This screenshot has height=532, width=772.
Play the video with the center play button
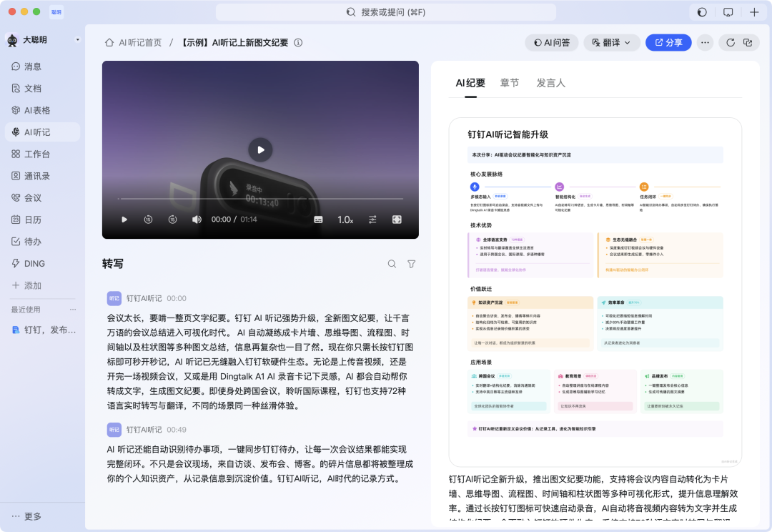260,149
